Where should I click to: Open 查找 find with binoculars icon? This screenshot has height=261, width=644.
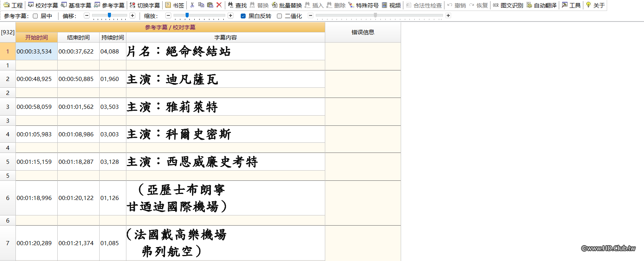tap(237, 5)
